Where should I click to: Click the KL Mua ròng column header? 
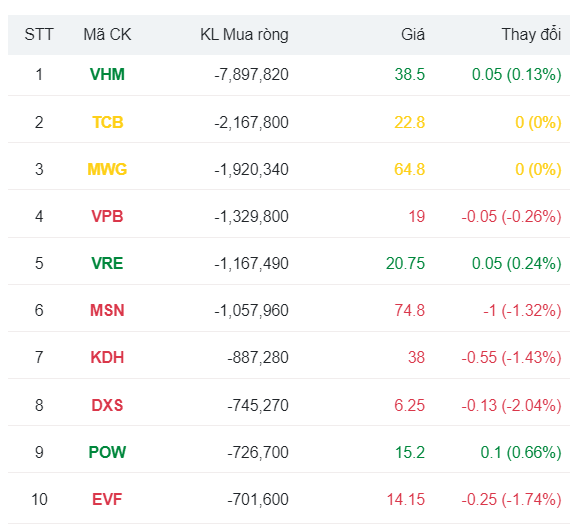pyautogui.click(x=244, y=35)
